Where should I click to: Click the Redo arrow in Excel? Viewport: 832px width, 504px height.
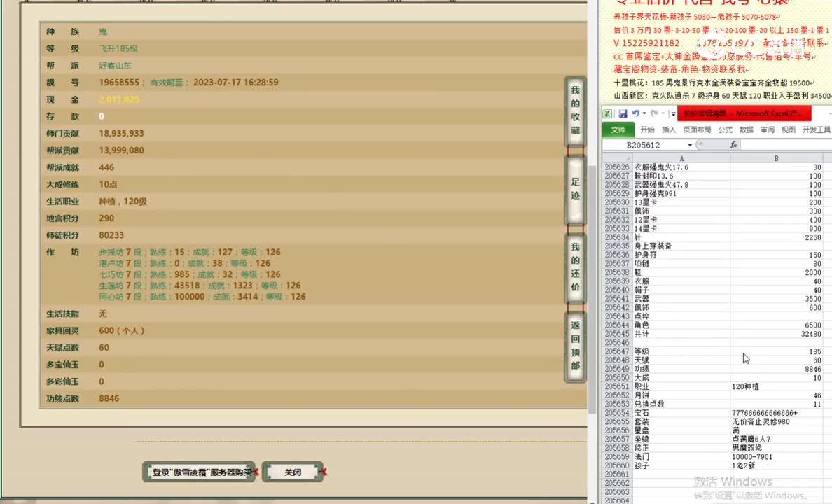point(653,113)
